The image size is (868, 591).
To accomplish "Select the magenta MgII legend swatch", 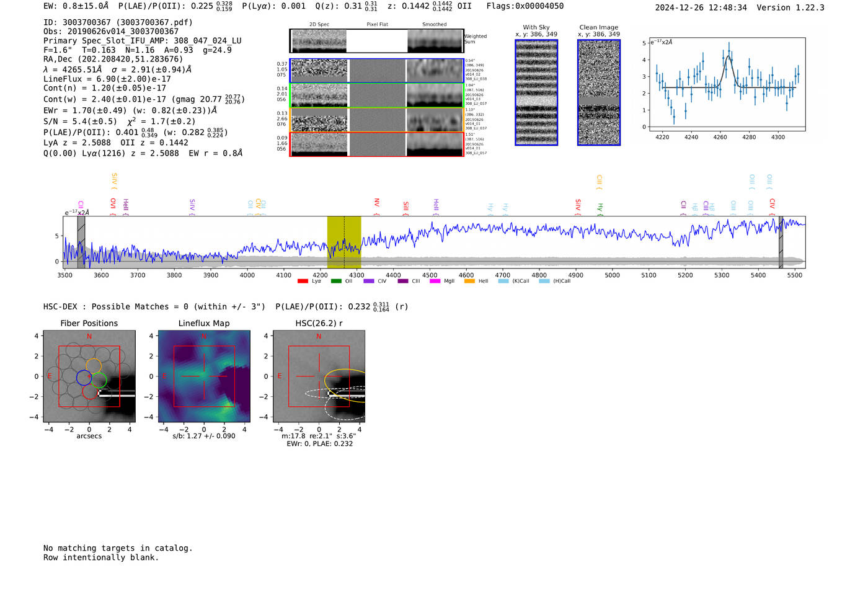I will [x=435, y=282].
